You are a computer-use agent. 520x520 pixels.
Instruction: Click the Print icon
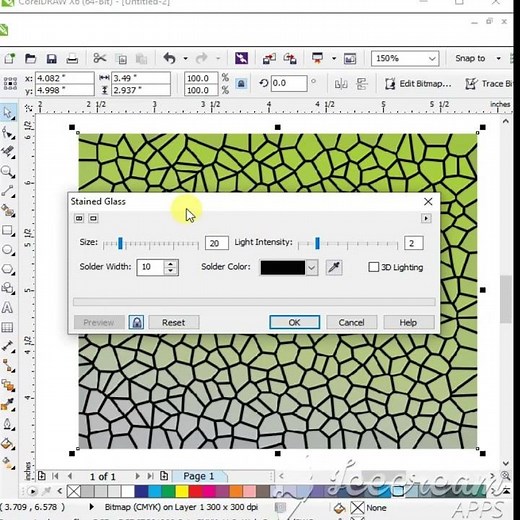(x=72, y=59)
